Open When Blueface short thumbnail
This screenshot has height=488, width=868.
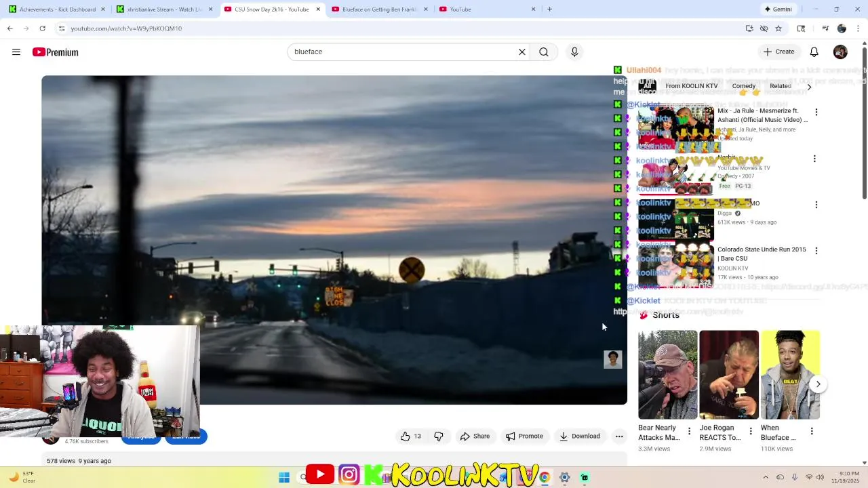click(790, 375)
